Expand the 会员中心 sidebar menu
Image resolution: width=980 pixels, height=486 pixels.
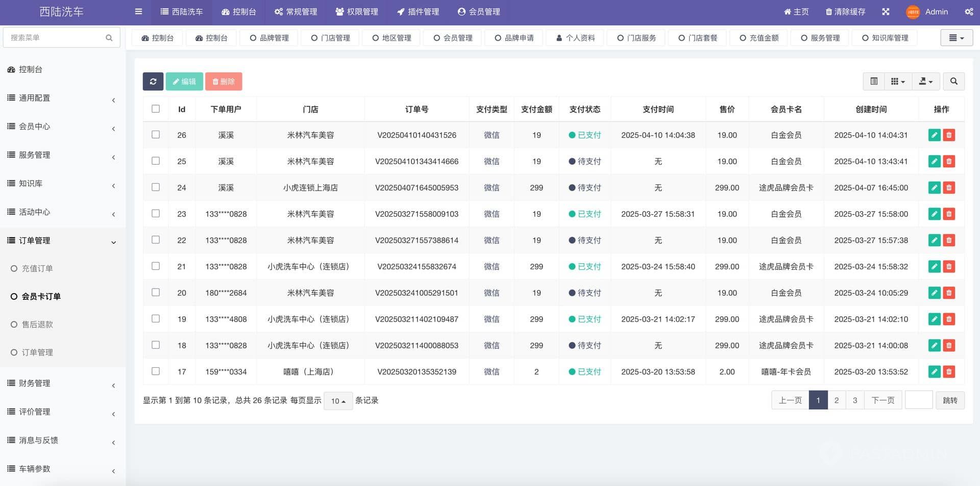[x=63, y=126]
